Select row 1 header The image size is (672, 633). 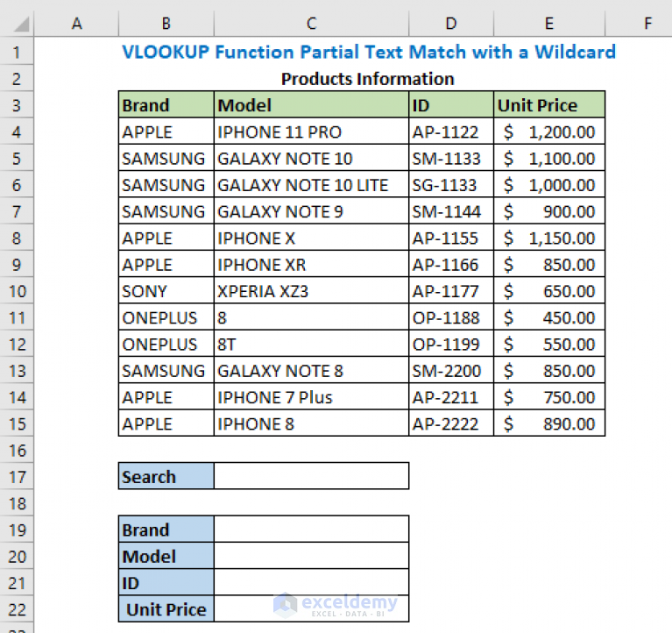17,52
